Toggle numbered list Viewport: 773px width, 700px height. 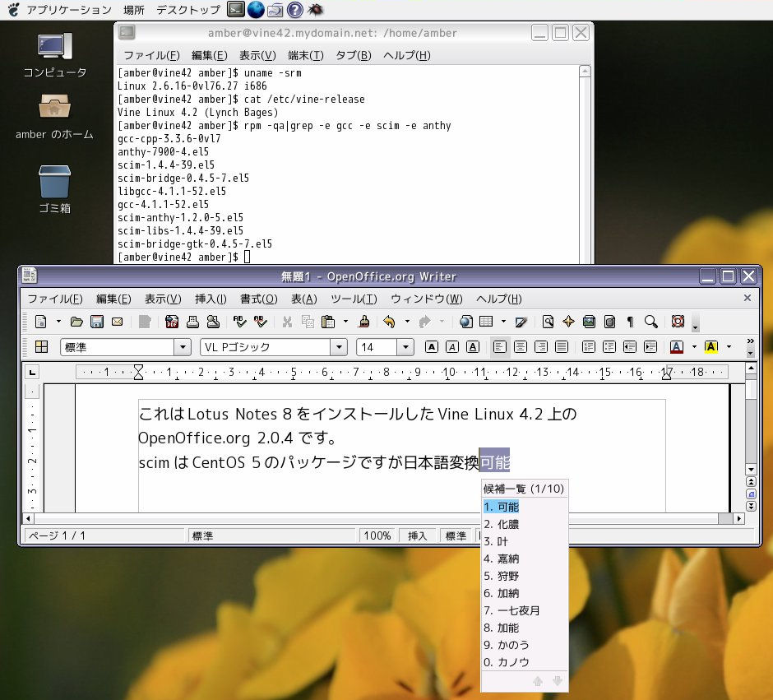pos(588,347)
